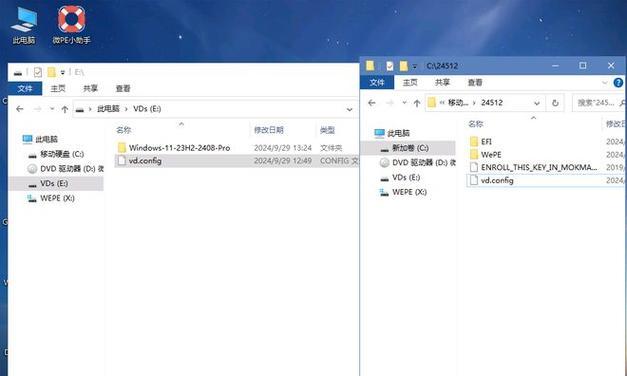Expand ribbon chevron in C:\24512 window
Image resolution: width=627 pixels, height=376 pixels.
click(605, 83)
